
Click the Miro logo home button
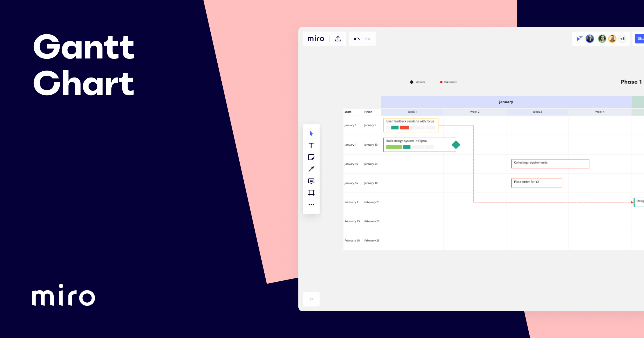coord(315,39)
